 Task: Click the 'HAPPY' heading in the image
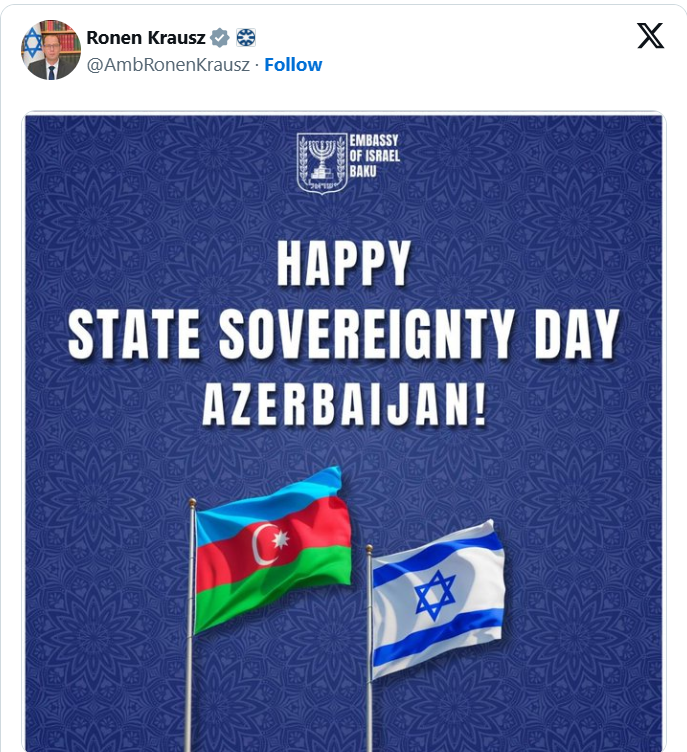point(344,263)
